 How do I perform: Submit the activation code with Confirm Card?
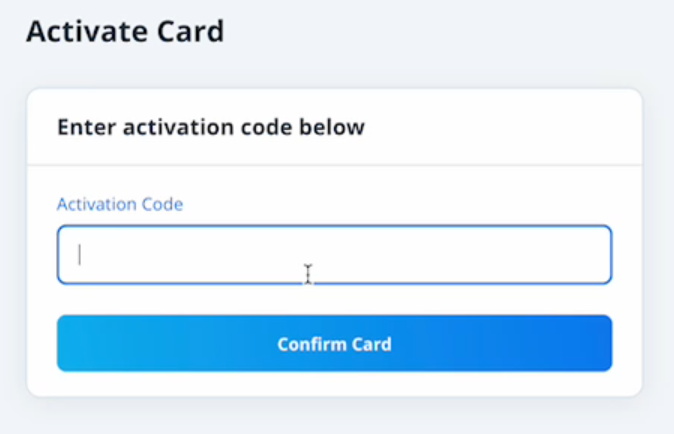(x=334, y=344)
